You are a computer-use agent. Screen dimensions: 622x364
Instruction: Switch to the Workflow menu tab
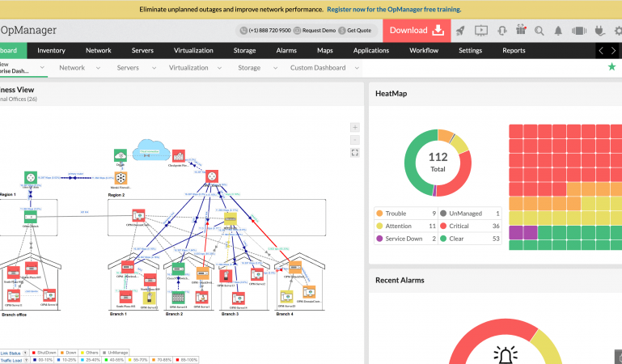424,50
